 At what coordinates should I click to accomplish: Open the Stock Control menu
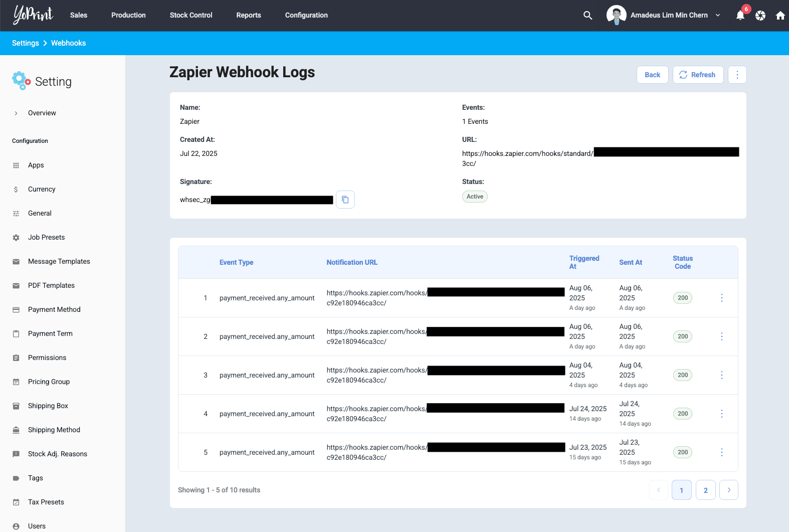[191, 15]
